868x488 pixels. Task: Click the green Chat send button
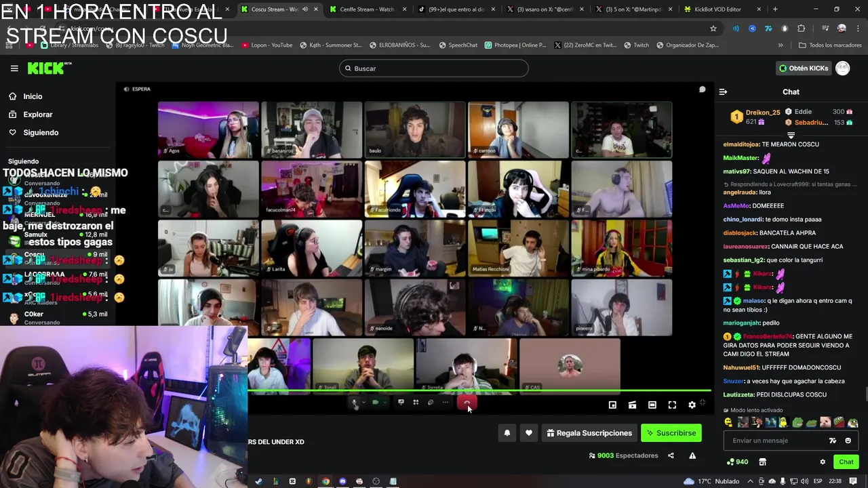tap(846, 462)
